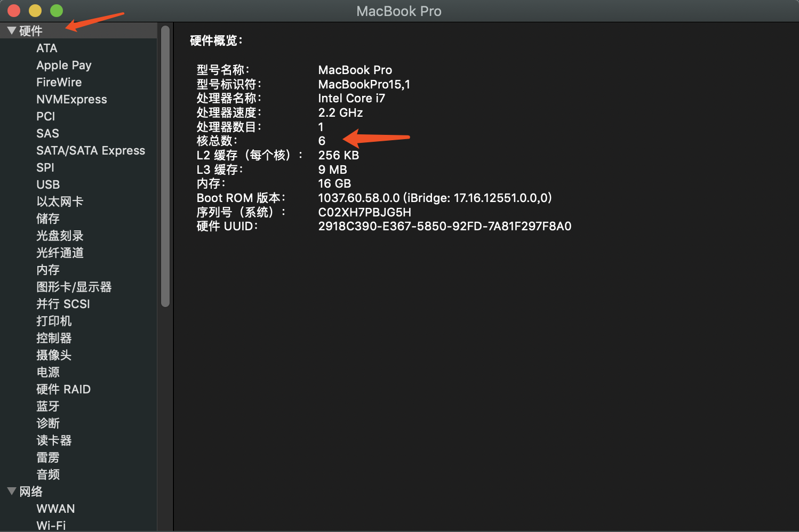
Task: Click the L3 cache value 9 MB
Action: pyautogui.click(x=333, y=170)
